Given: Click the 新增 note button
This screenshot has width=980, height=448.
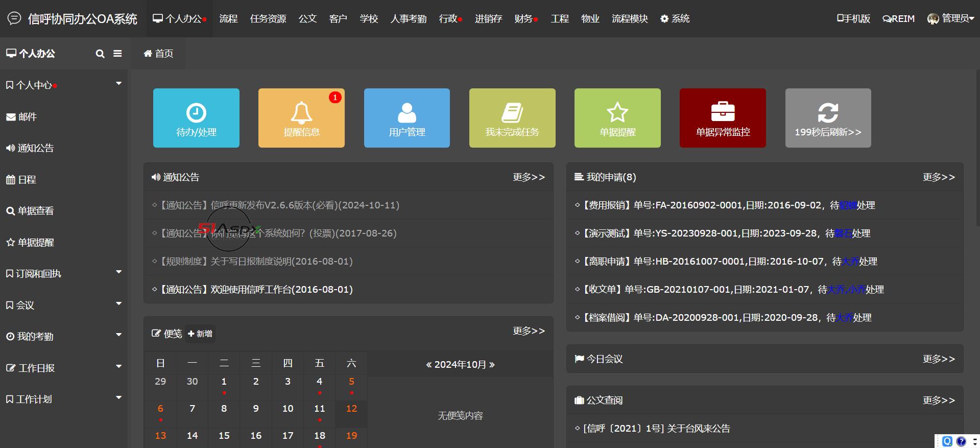Looking at the screenshot, I should click(200, 334).
